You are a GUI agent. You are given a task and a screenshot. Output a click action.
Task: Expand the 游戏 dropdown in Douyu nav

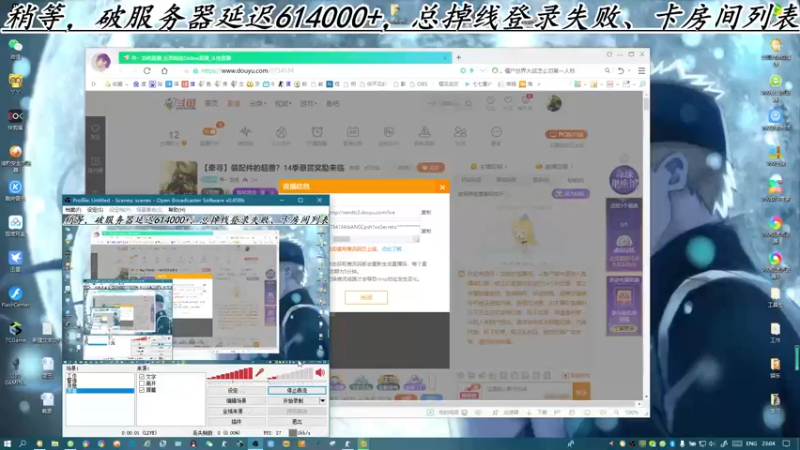[x=308, y=104]
